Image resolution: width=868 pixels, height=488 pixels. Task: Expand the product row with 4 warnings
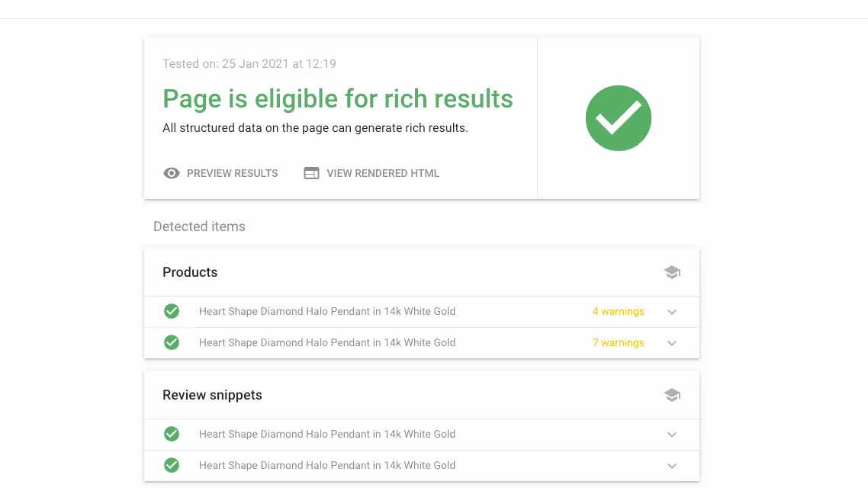pyautogui.click(x=672, y=312)
